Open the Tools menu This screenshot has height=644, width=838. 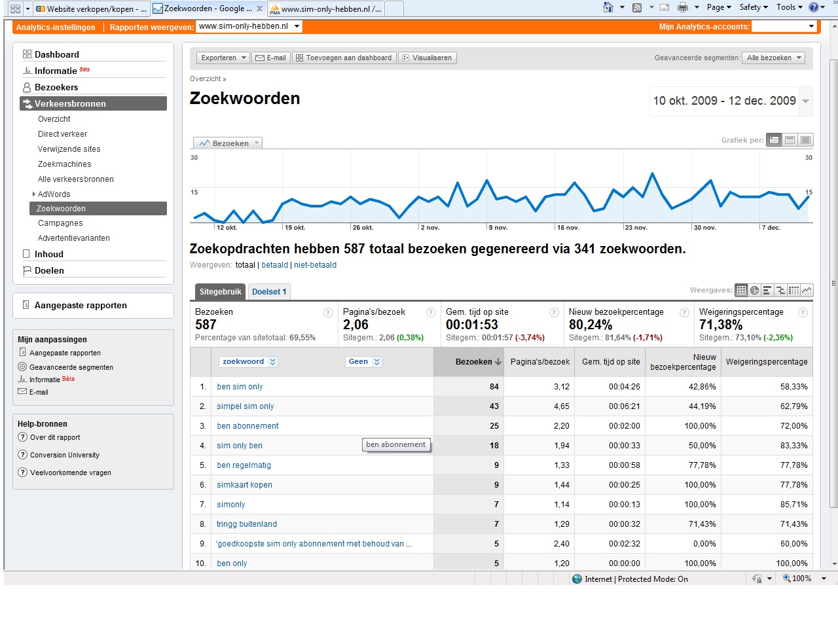pos(790,7)
